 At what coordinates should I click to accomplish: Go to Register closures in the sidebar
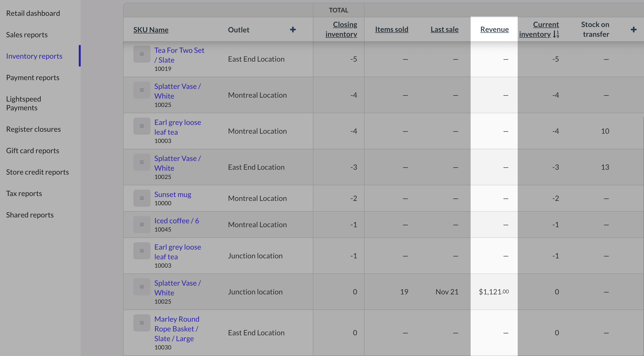coord(33,129)
